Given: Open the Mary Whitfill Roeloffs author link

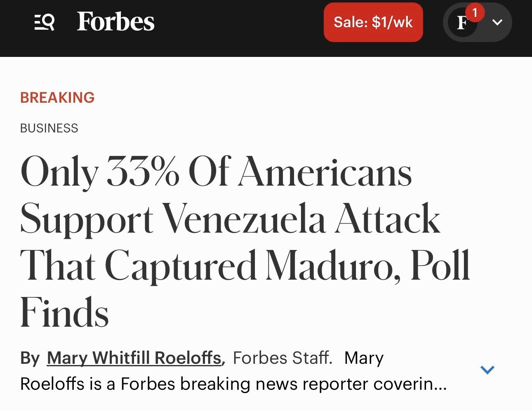Looking at the screenshot, I should point(134,358).
